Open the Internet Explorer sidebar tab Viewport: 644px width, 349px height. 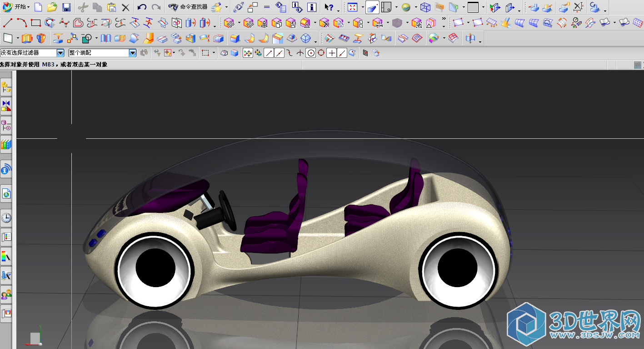coord(6,194)
